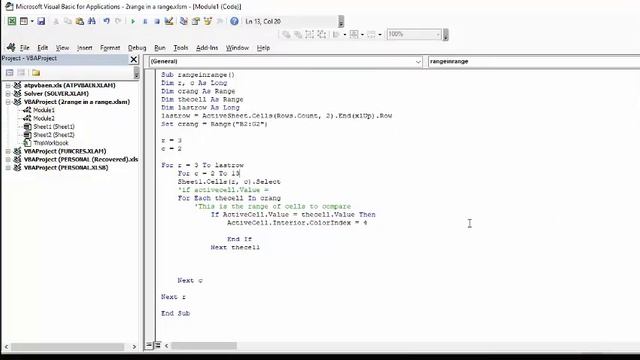640x360 pixels.
Task: Open the Help menu
Action: point(263,48)
